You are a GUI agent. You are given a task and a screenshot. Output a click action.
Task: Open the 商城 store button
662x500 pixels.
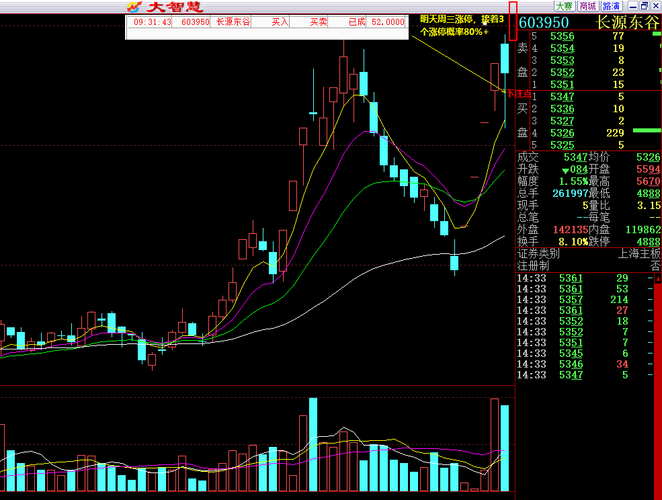(x=587, y=6)
